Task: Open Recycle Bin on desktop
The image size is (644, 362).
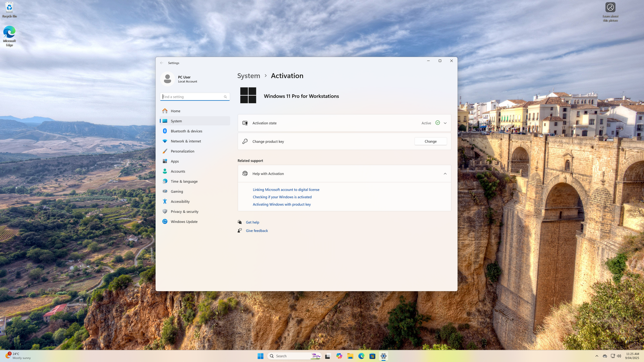Action: tap(9, 10)
